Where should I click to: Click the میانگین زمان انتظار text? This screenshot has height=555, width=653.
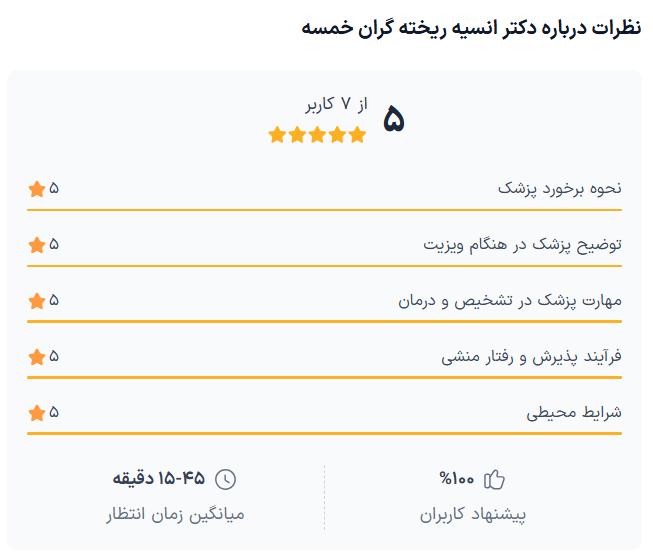tap(176, 515)
